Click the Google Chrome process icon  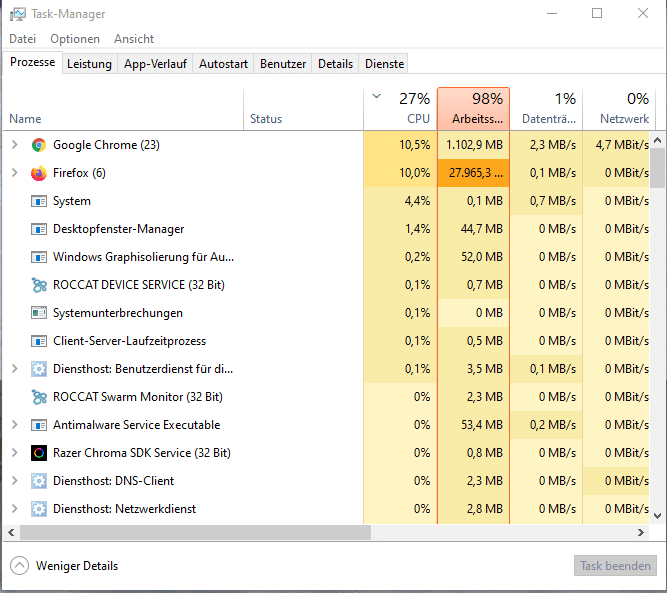[39, 145]
